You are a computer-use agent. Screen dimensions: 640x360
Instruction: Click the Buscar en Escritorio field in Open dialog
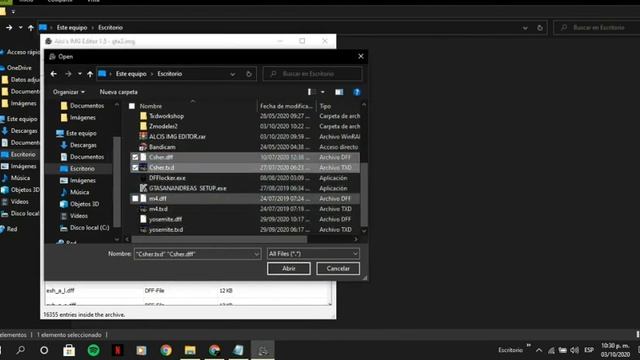[x=313, y=74]
